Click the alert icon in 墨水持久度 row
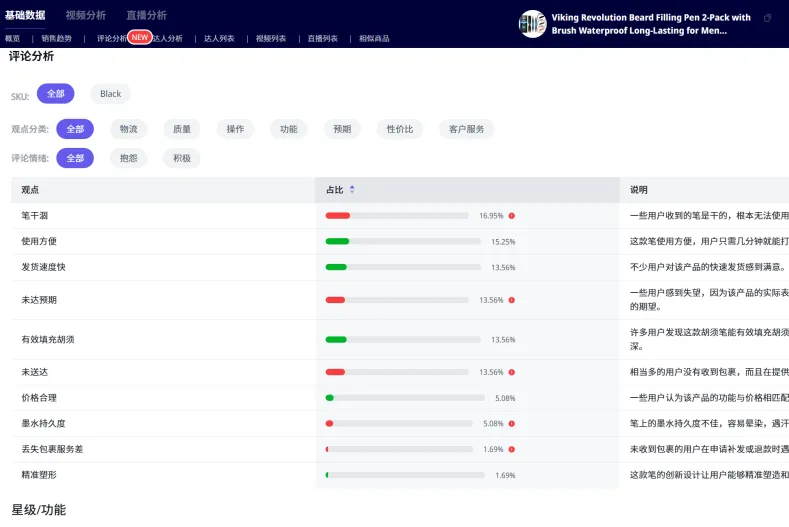 click(511, 424)
